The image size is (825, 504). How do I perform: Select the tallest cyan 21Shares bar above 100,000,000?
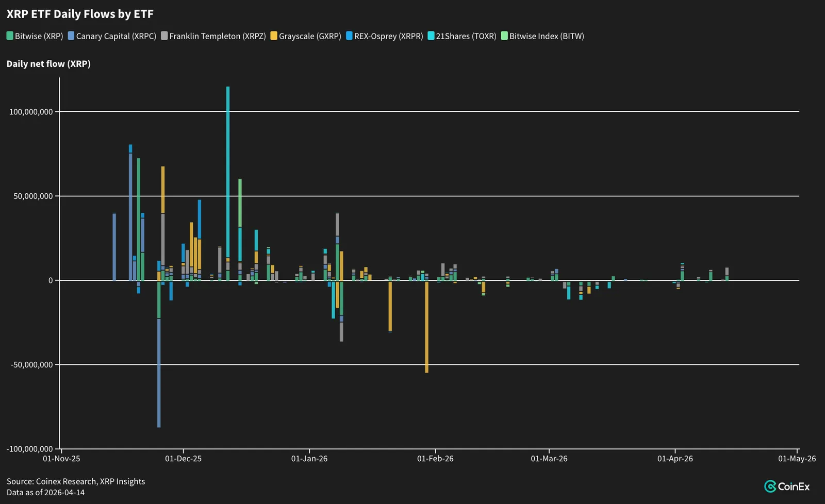pos(228,172)
